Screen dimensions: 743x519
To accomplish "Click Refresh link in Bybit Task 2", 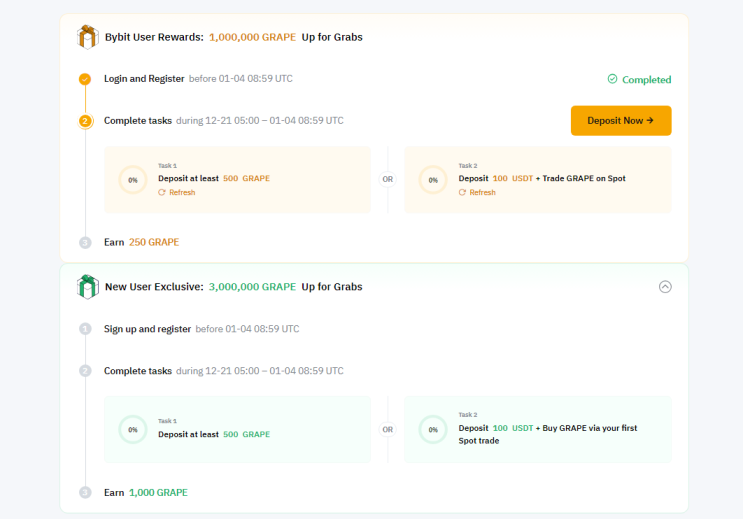I will pos(482,192).
